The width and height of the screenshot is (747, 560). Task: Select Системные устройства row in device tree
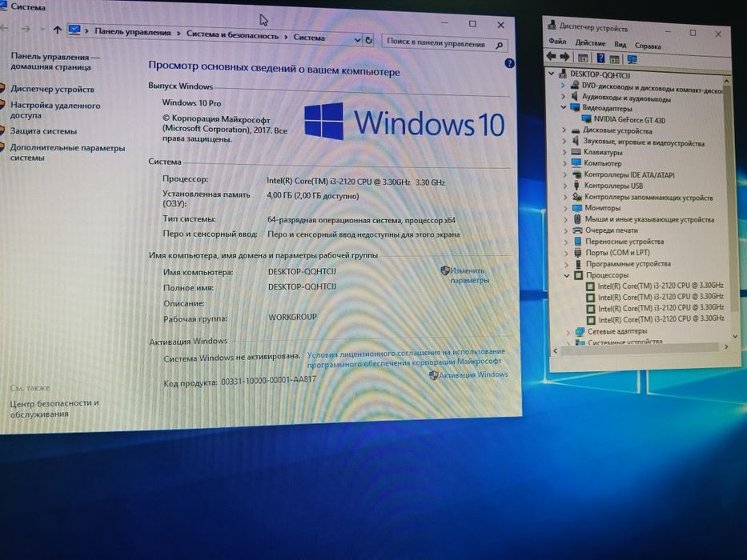(x=625, y=342)
